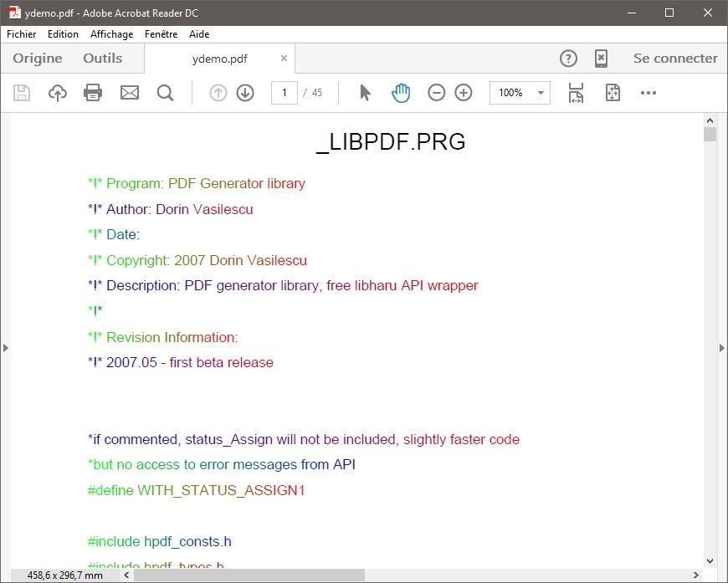The image size is (728, 583).
Task: Click the mobile link phone icon
Action: pos(601,59)
